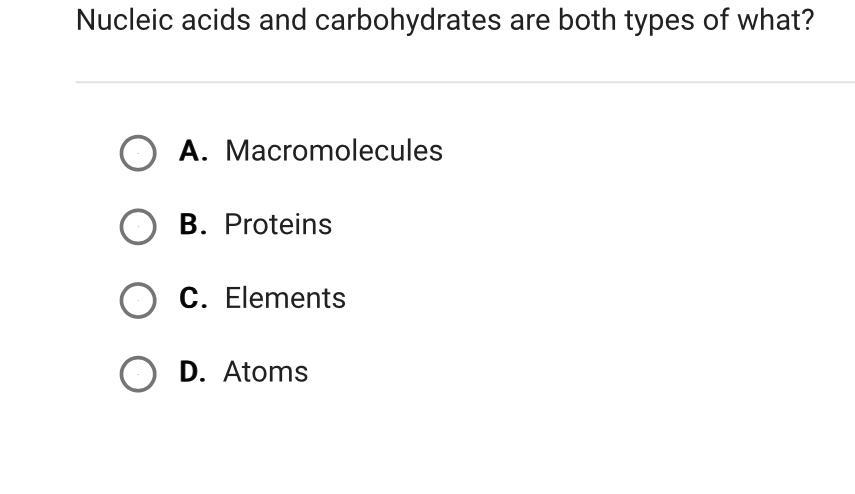
Task: Click the bold letter C label
Action: pyautogui.click(x=193, y=298)
